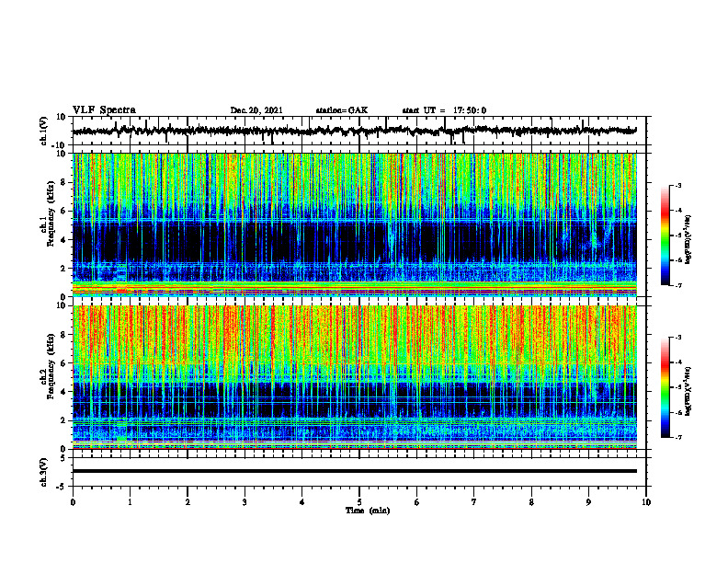Click the flat black ch.3 voltage trace
This screenshot has height=563, width=728.
pos(355,471)
